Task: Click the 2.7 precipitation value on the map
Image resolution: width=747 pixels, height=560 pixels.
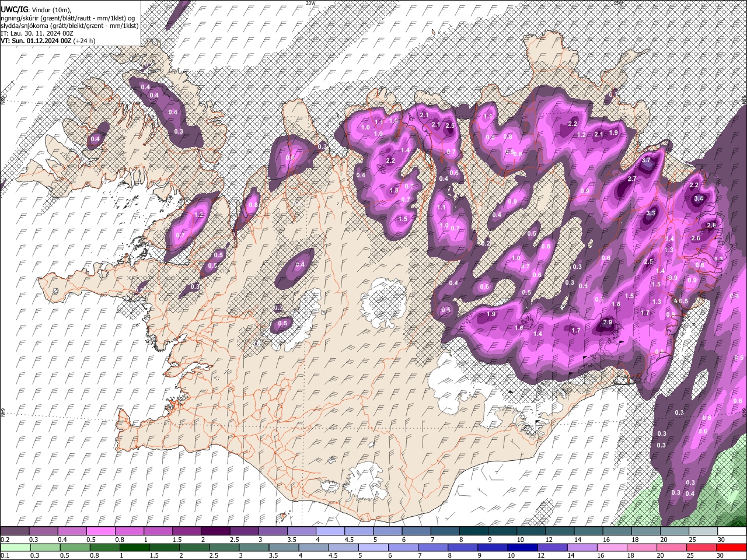Action: (632, 179)
